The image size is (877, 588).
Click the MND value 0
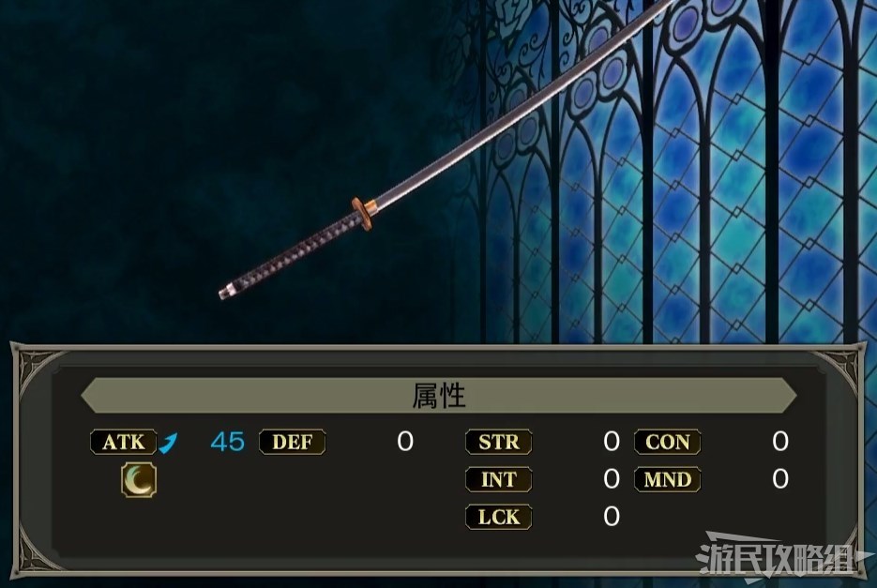tap(780, 479)
